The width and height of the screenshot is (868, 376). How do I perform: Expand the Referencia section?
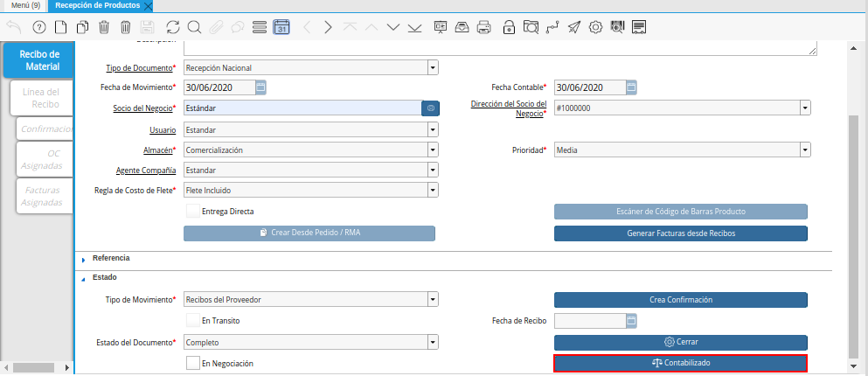[84, 259]
